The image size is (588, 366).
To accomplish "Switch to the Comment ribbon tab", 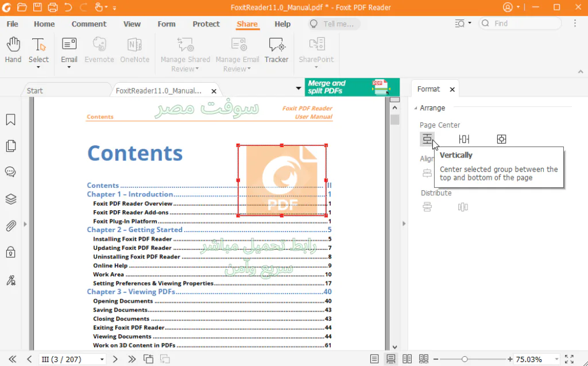I will pos(89,24).
